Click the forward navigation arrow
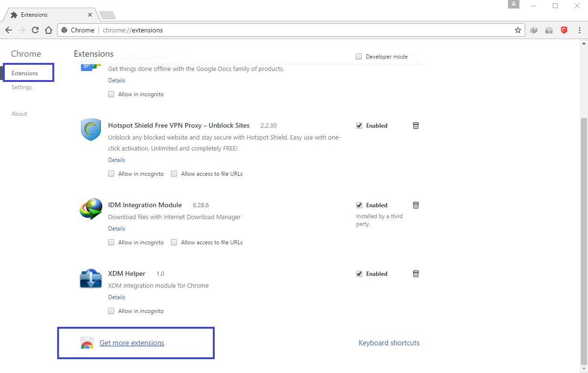Screen dimensions: 588x373 [x=22, y=30]
